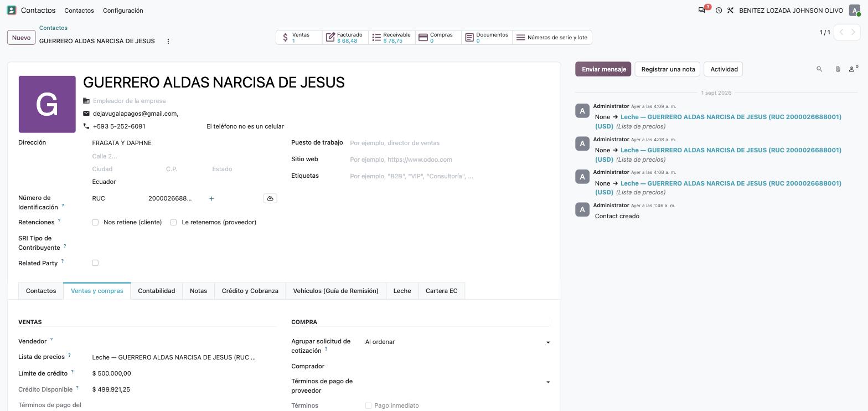Go to the previous record arrow
The image size is (868, 411).
[x=841, y=32]
